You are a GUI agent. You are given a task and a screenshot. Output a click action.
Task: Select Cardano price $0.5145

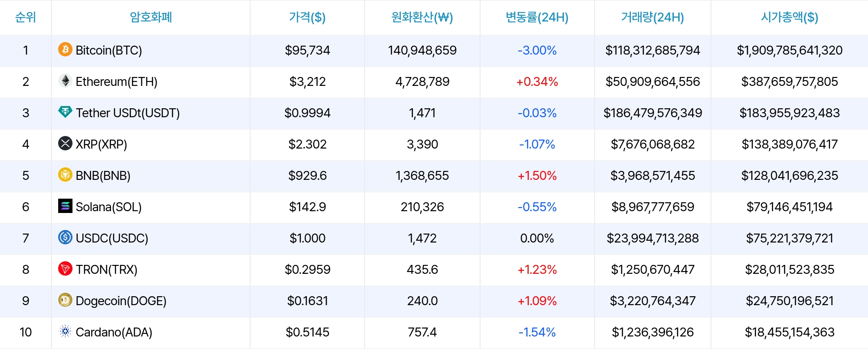click(x=307, y=332)
